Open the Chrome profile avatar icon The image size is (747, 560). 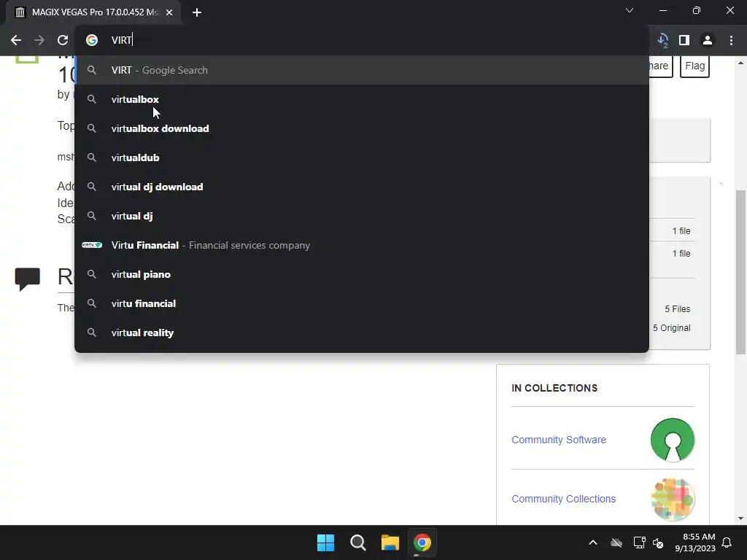coord(708,40)
